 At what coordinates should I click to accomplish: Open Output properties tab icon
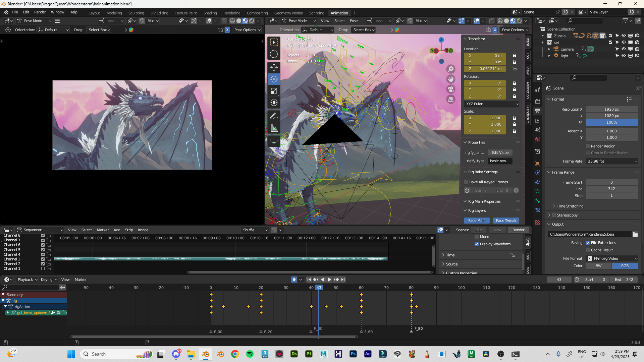coord(538,111)
